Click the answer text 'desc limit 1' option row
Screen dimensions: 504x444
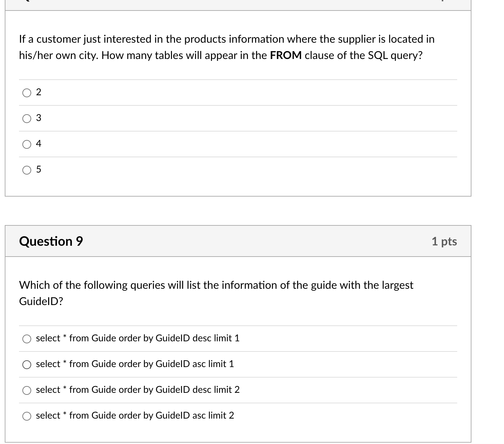tap(137, 338)
